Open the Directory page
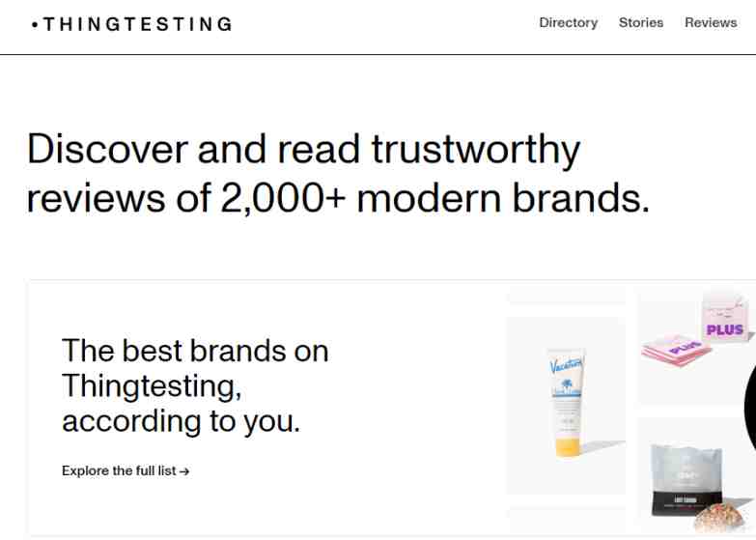 568,22
